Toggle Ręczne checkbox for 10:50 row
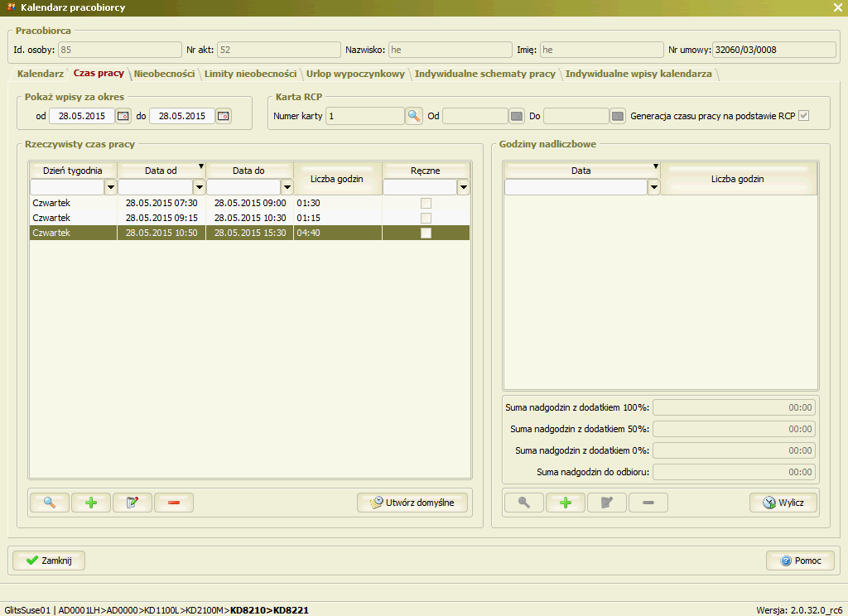Viewport: 848px width, 616px height. pyautogui.click(x=426, y=233)
